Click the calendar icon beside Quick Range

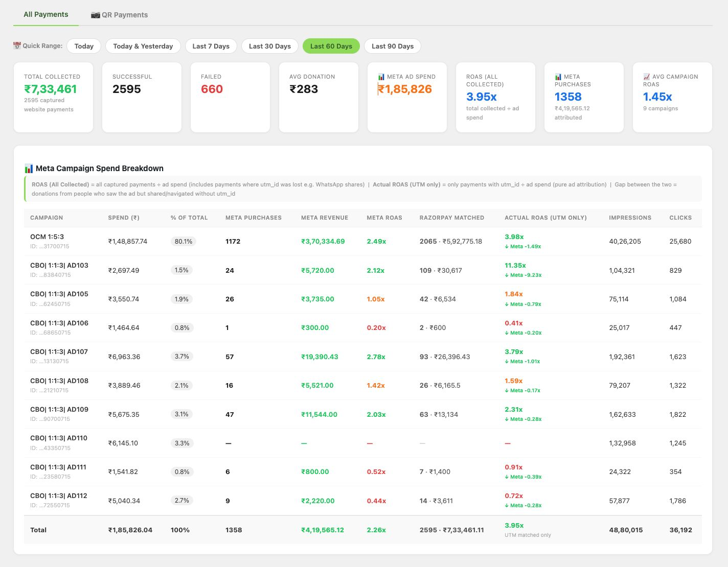(17, 46)
